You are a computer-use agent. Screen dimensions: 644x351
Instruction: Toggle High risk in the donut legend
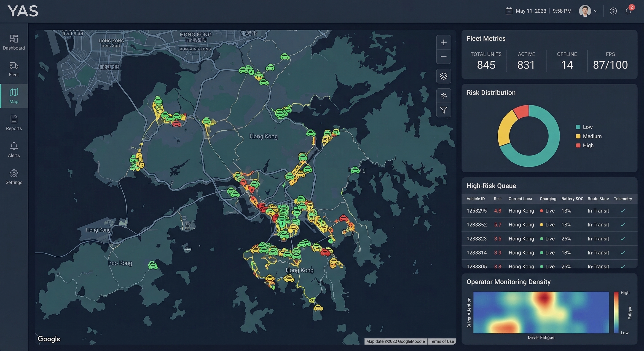585,145
